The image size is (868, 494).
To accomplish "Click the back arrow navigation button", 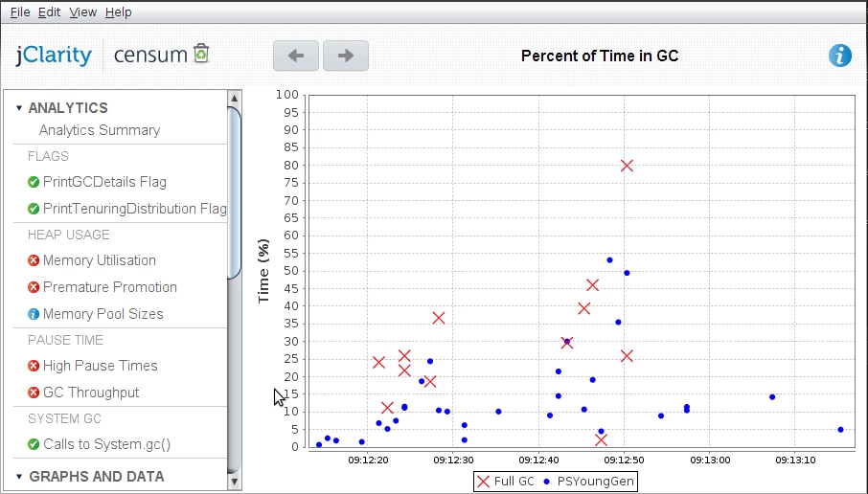I will 296,56.
